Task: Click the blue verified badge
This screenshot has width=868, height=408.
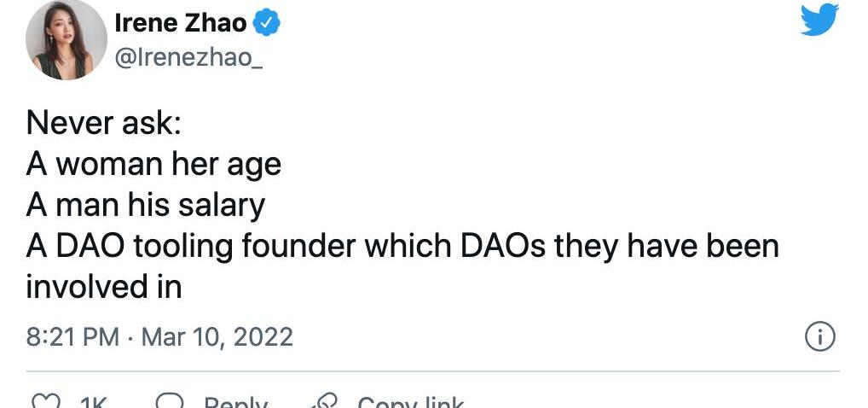Action: point(269,24)
